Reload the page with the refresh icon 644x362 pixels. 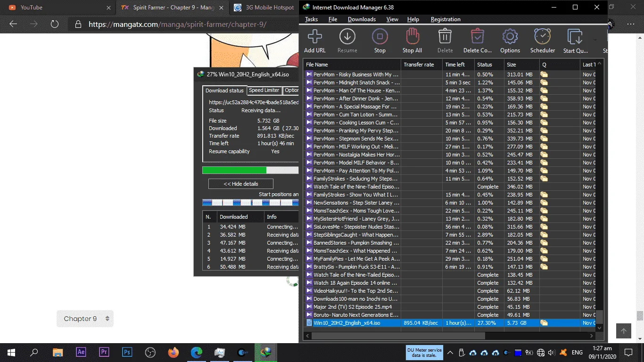click(x=55, y=24)
